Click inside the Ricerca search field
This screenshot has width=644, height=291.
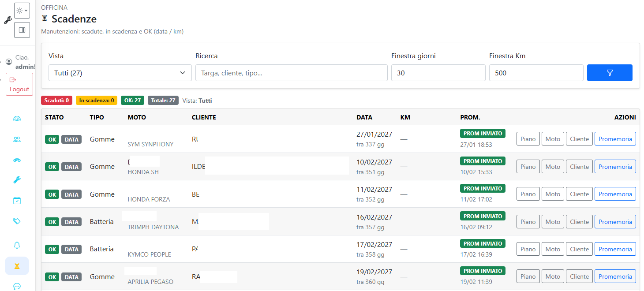[291, 73]
